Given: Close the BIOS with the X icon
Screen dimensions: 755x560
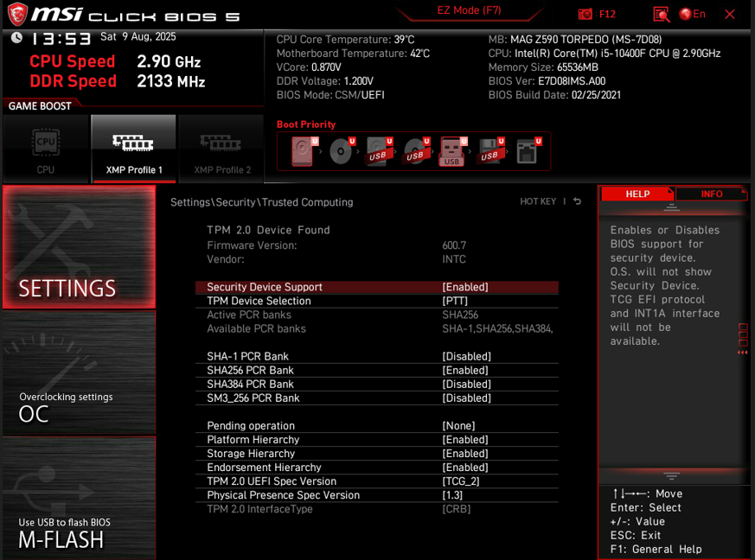Looking at the screenshot, I should 729,15.
